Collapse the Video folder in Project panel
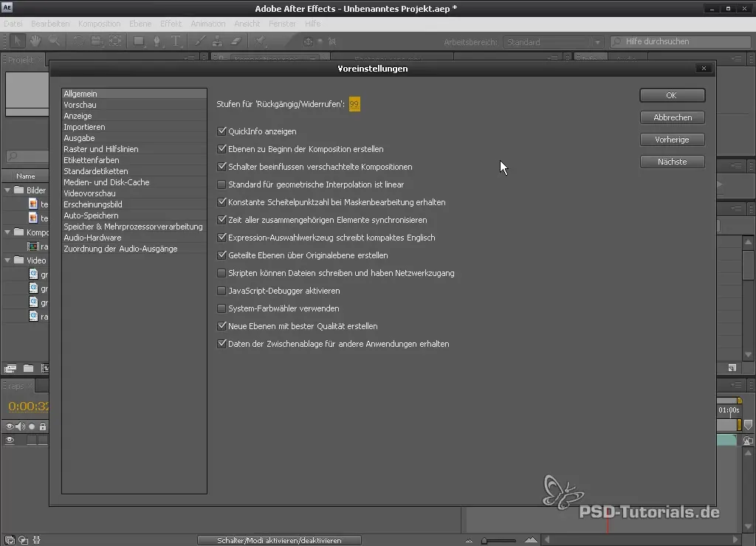The width and height of the screenshot is (756, 546). pos(7,260)
